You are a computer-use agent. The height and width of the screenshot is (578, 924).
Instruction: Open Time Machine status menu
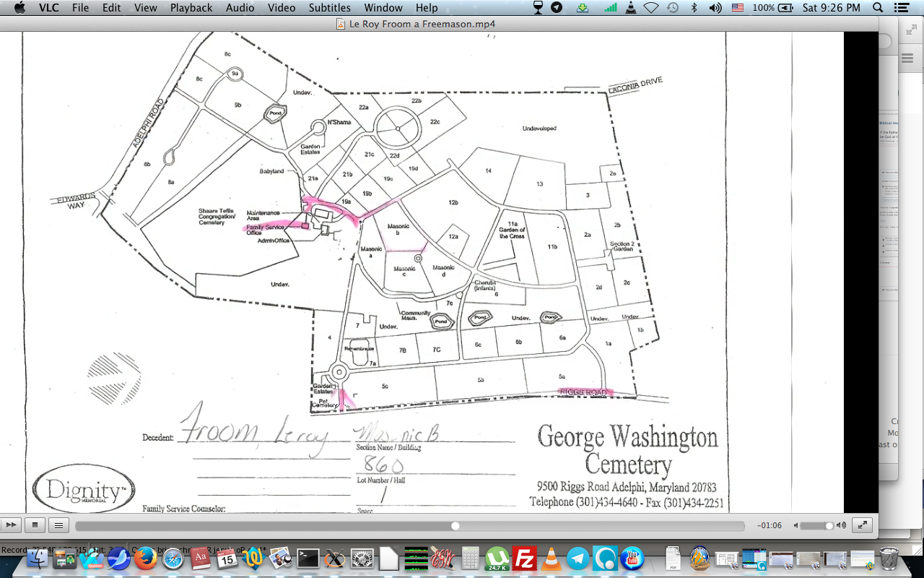click(673, 8)
